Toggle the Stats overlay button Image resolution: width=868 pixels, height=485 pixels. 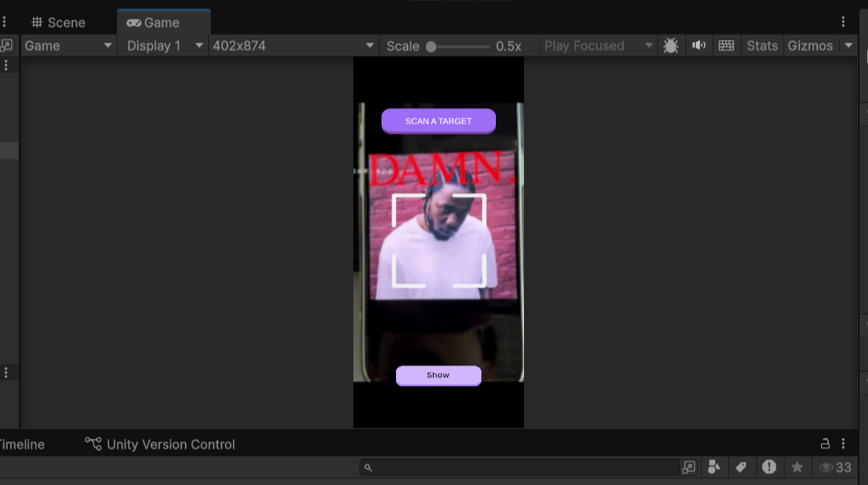pos(761,46)
